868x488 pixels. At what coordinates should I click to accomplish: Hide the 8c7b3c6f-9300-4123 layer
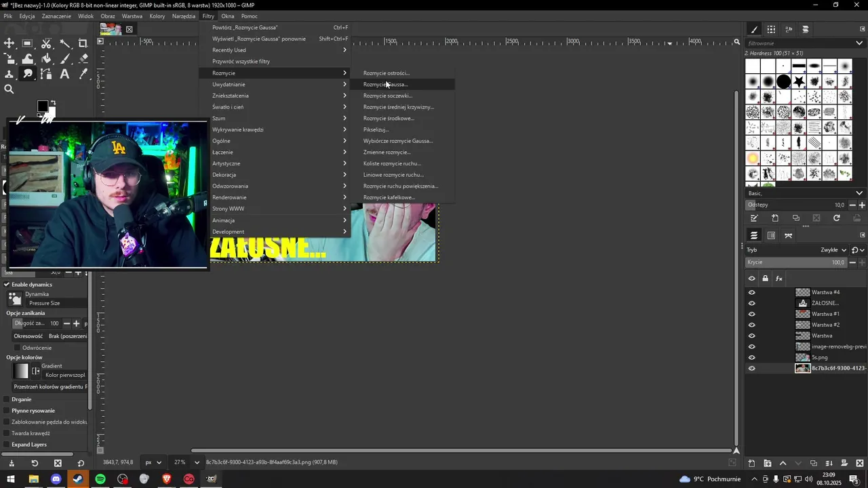click(751, 368)
